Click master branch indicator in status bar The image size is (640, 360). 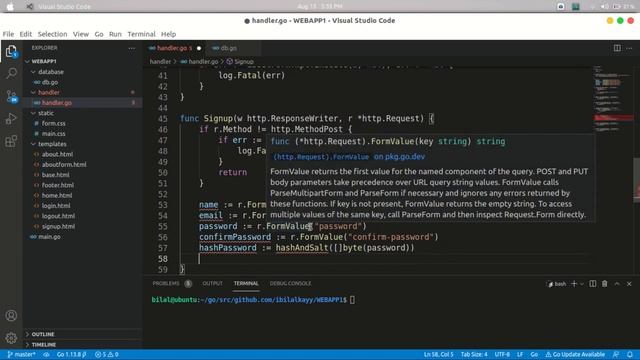pos(22,354)
